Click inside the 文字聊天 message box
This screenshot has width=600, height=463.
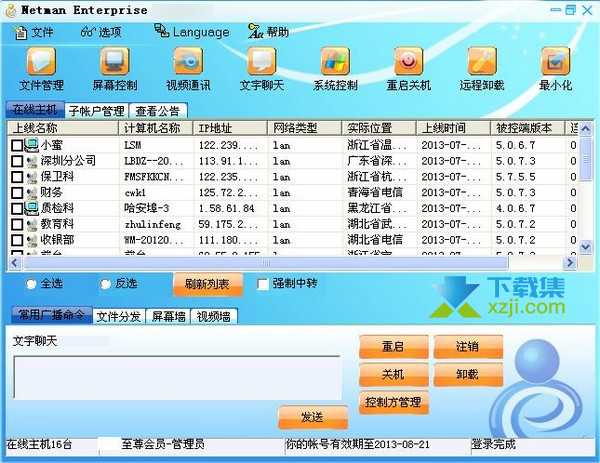click(177, 378)
